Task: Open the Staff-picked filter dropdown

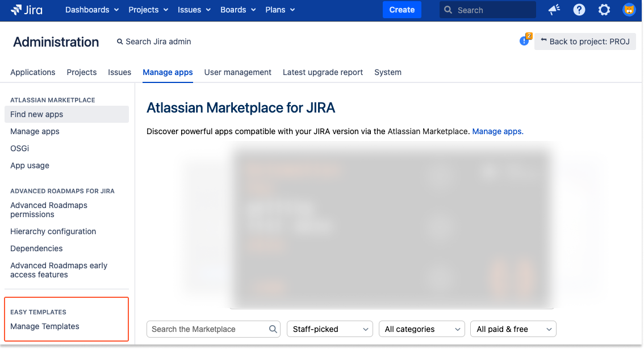Action: [329, 329]
